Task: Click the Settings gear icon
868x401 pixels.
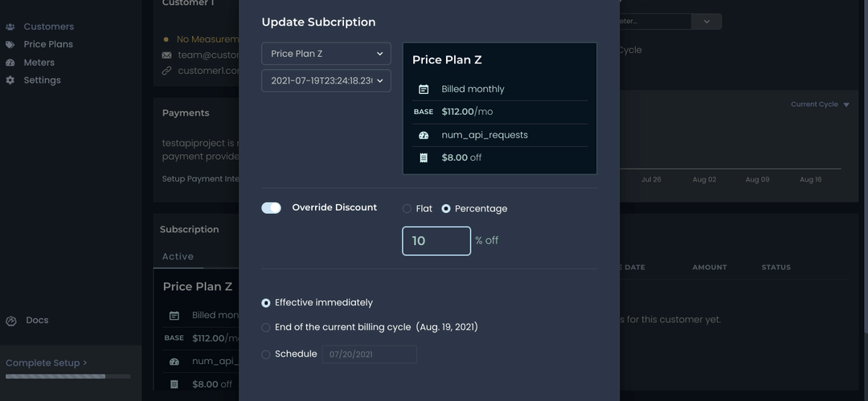Action: click(10, 80)
